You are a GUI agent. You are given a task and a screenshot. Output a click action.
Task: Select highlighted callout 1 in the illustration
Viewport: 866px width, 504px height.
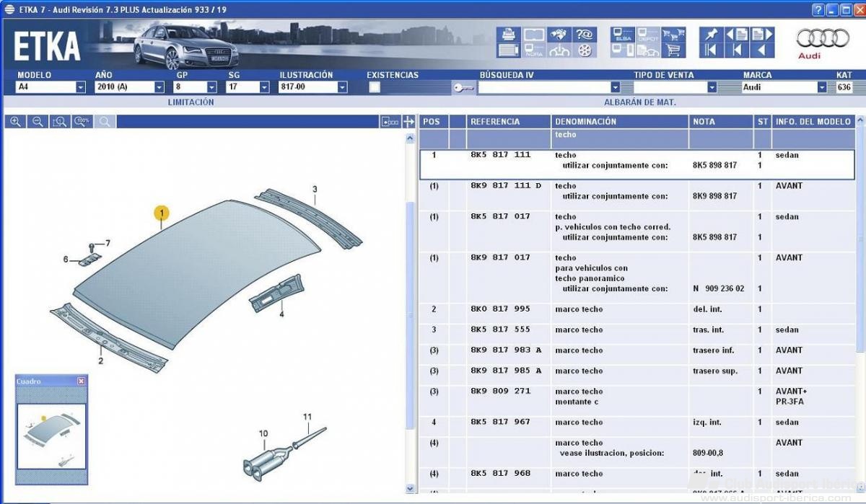[x=162, y=213]
